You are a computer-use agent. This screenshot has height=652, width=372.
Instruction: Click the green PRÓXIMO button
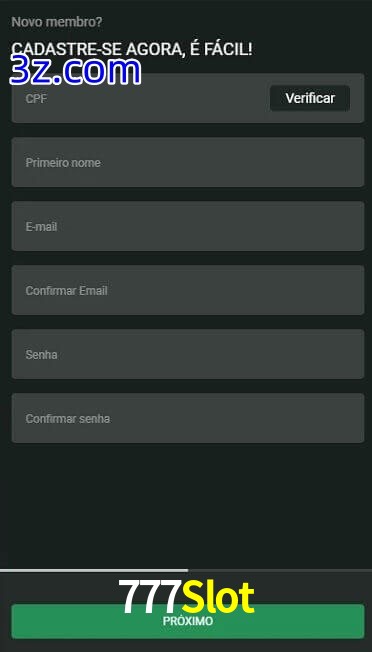pos(188,621)
